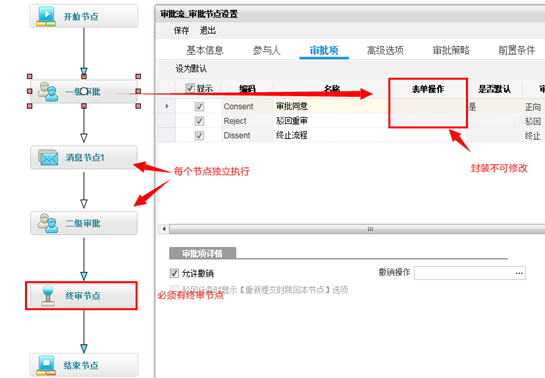Select the 开始节点 play icon

tap(46, 16)
